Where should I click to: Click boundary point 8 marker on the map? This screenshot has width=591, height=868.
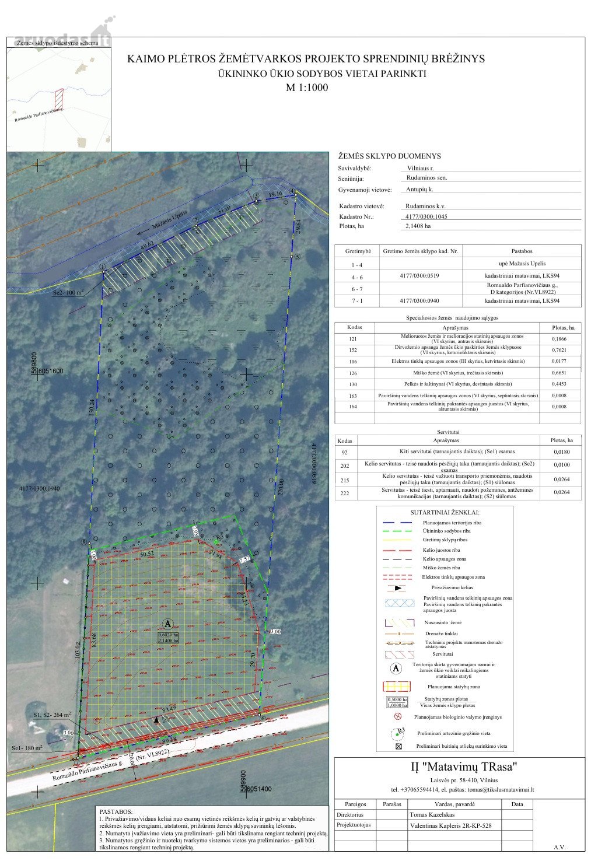click(84, 542)
